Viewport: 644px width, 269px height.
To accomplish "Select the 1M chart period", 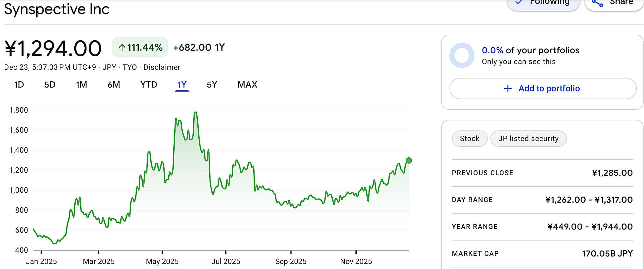I will click(x=81, y=84).
